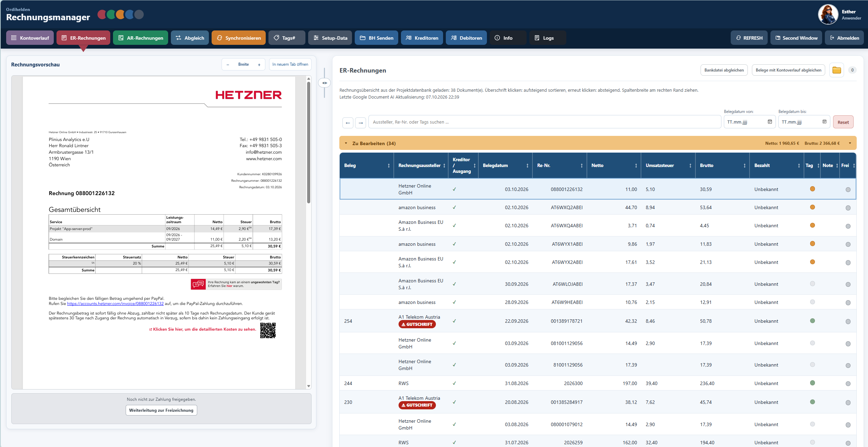Open calendar picker for Belegdatum von
The width and height of the screenshot is (868, 447).
(770, 122)
